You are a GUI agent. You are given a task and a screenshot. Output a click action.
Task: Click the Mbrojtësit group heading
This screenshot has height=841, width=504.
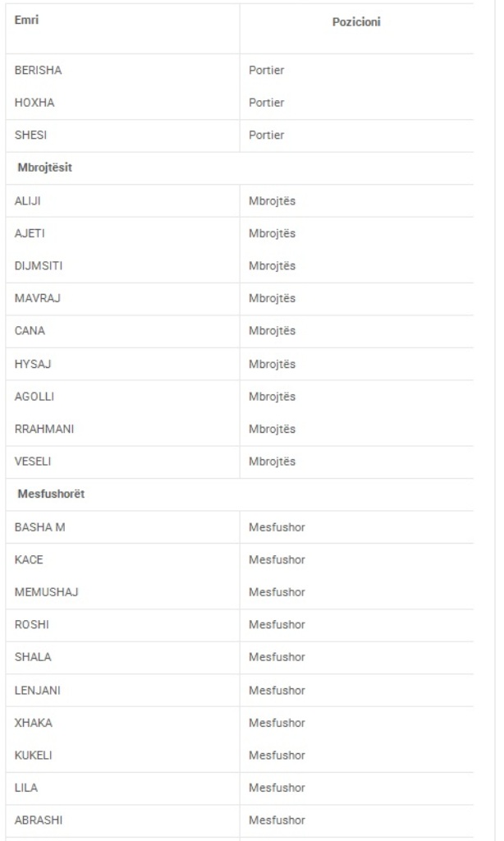(x=45, y=168)
